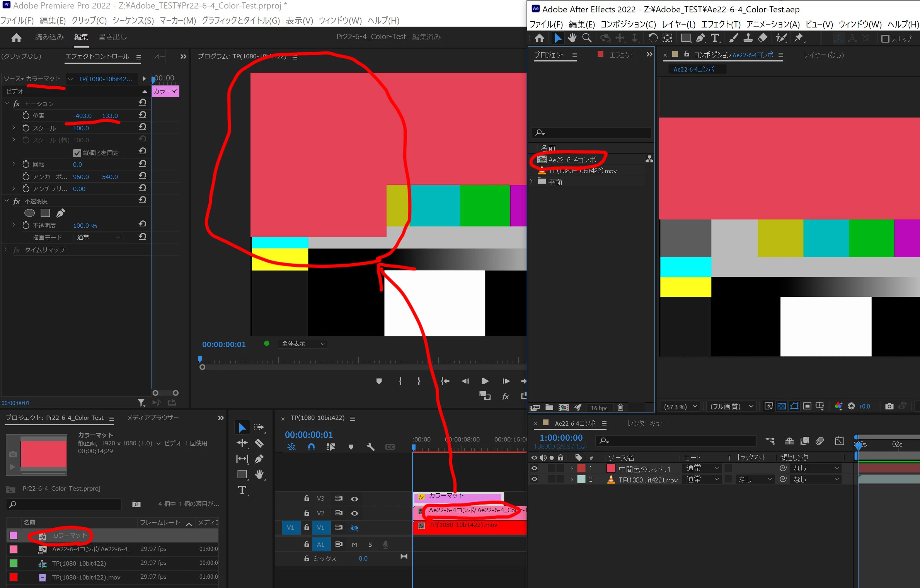The width and height of the screenshot is (920, 588).
Task: Click the After Effects snapshot camera icon
Action: click(889, 406)
